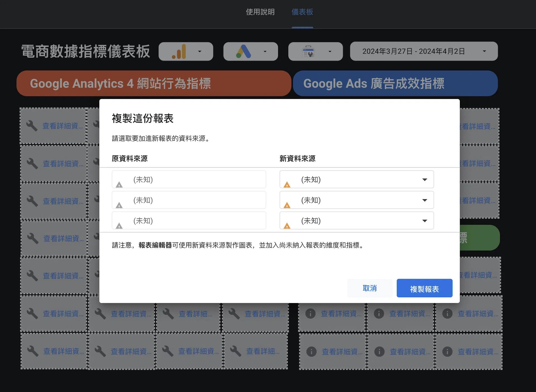The height and width of the screenshot is (392, 536).
Task: Click the Google Analytics 4 網站行為指標 banner
Action: [x=154, y=83]
